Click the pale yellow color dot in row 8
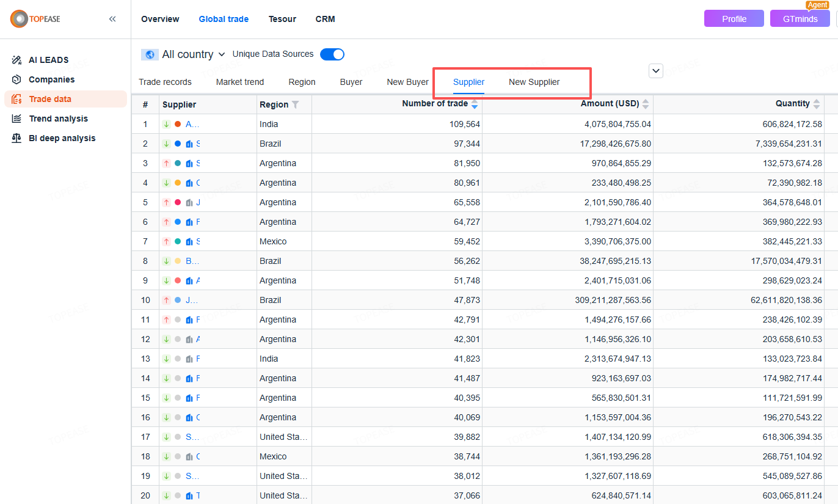 pyautogui.click(x=178, y=261)
